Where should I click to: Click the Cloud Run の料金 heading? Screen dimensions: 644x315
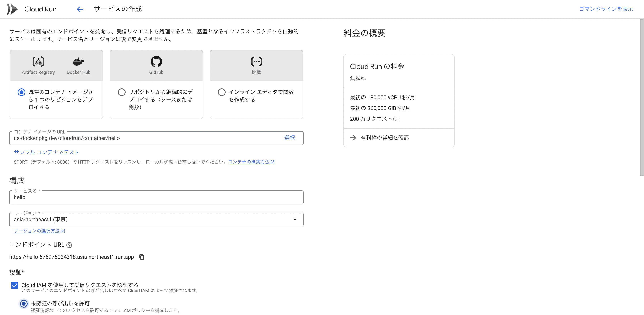[x=377, y=66]
